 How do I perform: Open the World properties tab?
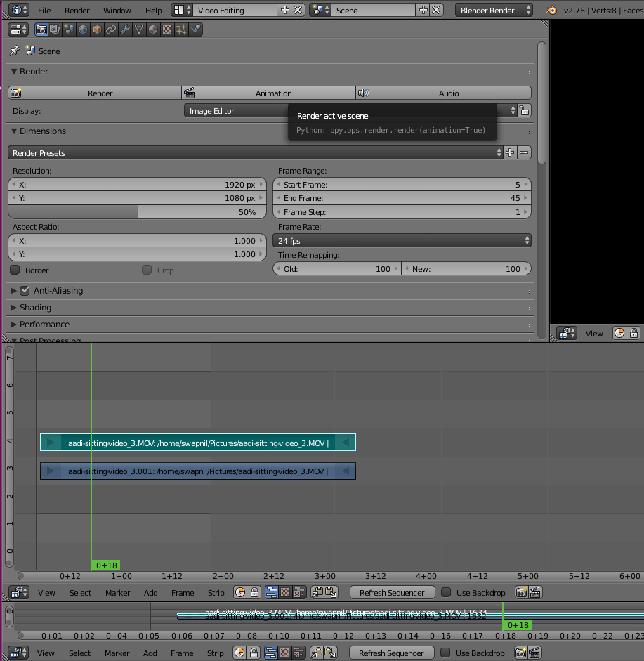click(x=83, y=30)
